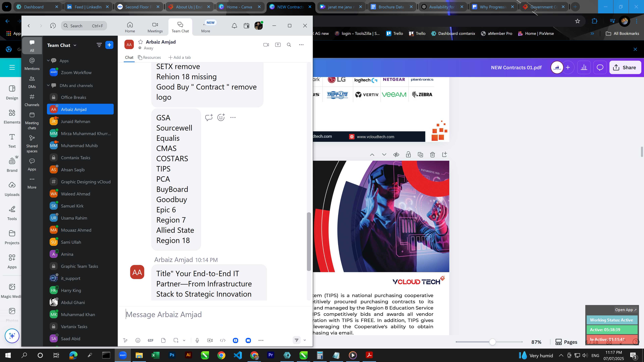
Task: Click the Message Arbaiz Amjad input box
Action: coord(215,315)
